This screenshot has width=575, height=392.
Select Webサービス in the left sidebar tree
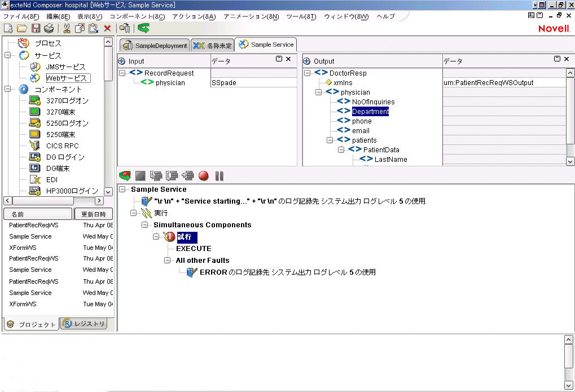(x=69, y=77)
